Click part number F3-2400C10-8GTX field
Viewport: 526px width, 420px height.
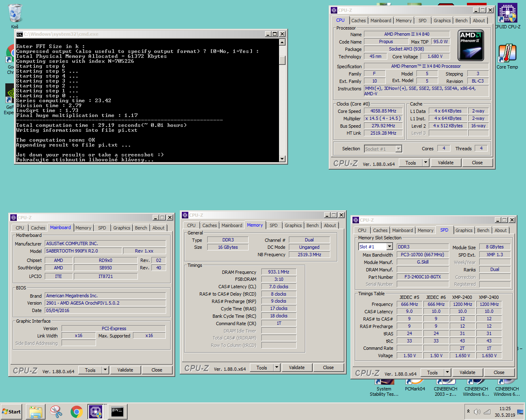422,277
